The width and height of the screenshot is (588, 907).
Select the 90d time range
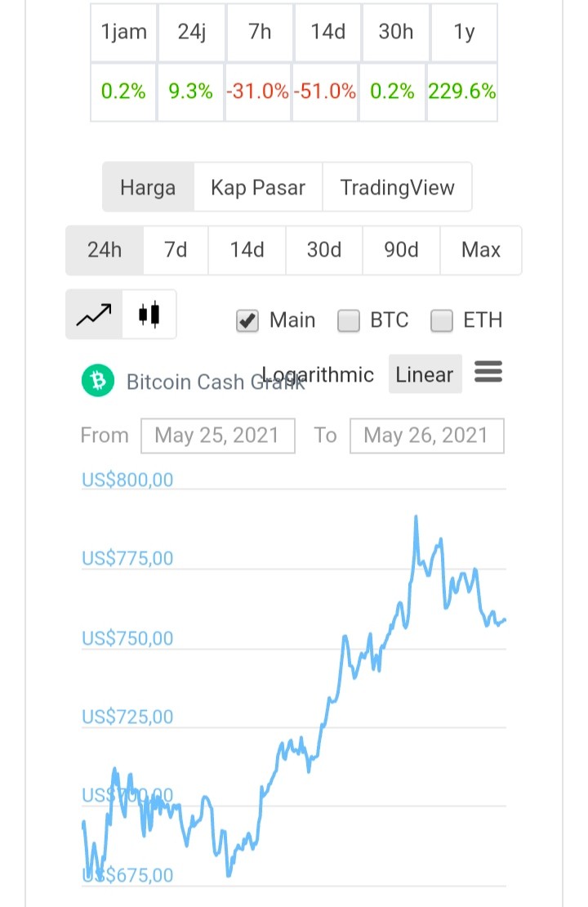401,250
